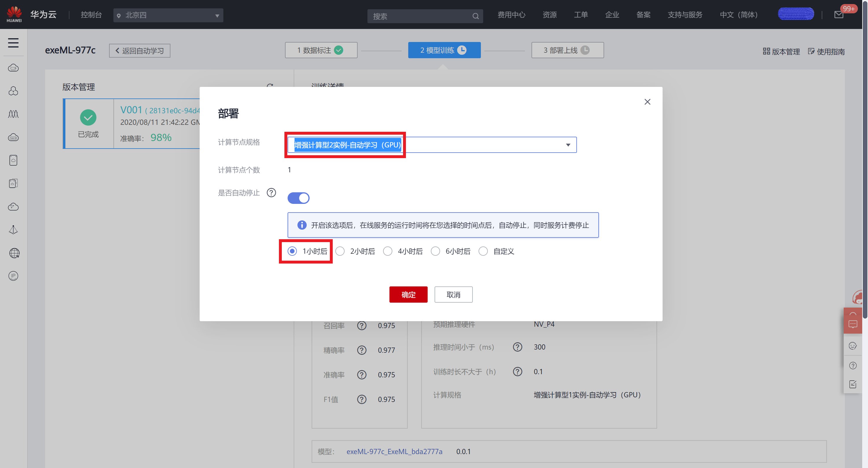Click the info icon next to 召回率

[362, 326]
